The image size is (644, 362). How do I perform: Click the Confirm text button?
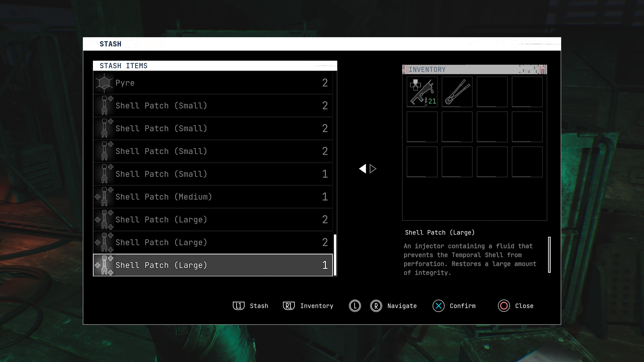point(463,306)
